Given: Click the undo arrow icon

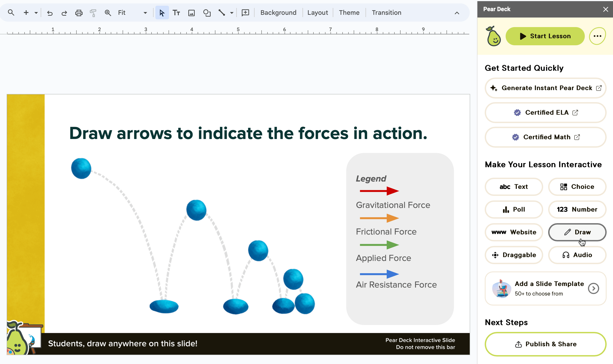Looking at the screenshot, I should (50, 13).
